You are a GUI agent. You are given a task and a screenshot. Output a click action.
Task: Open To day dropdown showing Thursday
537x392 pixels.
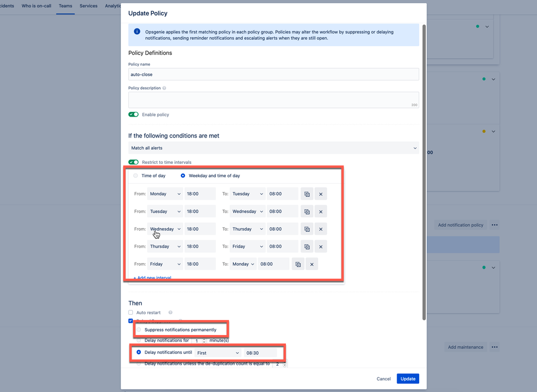tap(247, 229)
